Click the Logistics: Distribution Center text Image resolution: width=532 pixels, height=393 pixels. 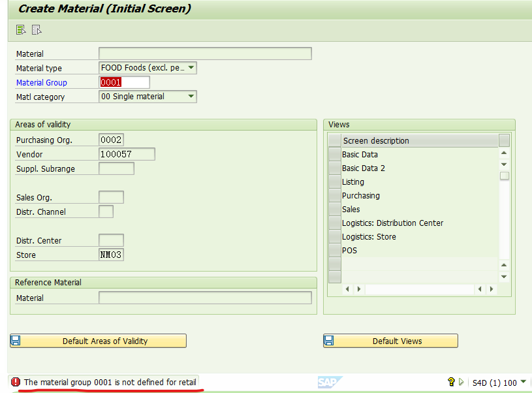coord(392,223)
